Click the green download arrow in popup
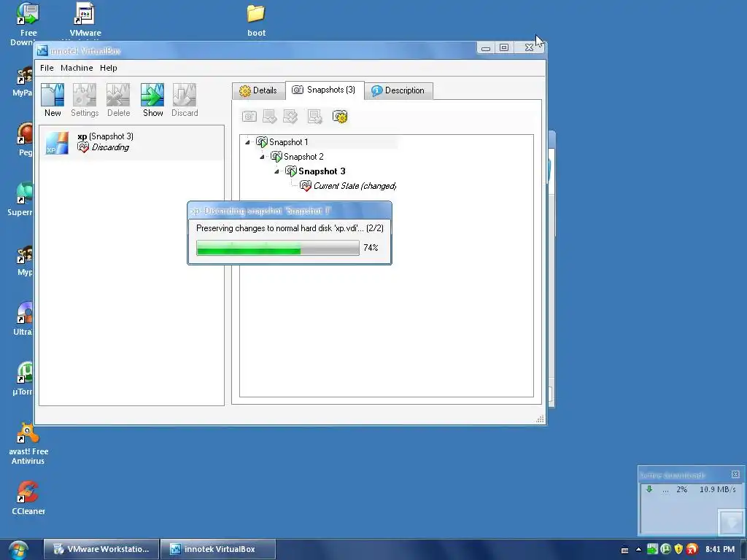This screenshot has height=560, width=747. coord(649,489)
